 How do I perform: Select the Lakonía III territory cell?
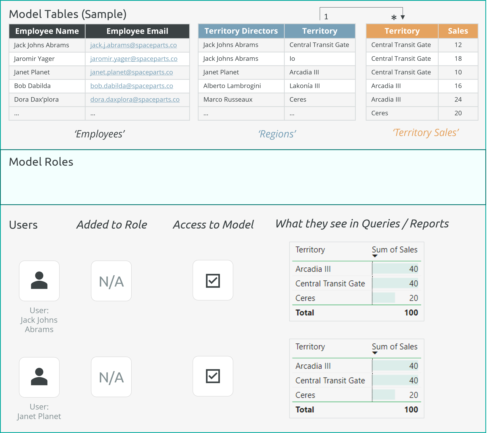pos(305,86)
